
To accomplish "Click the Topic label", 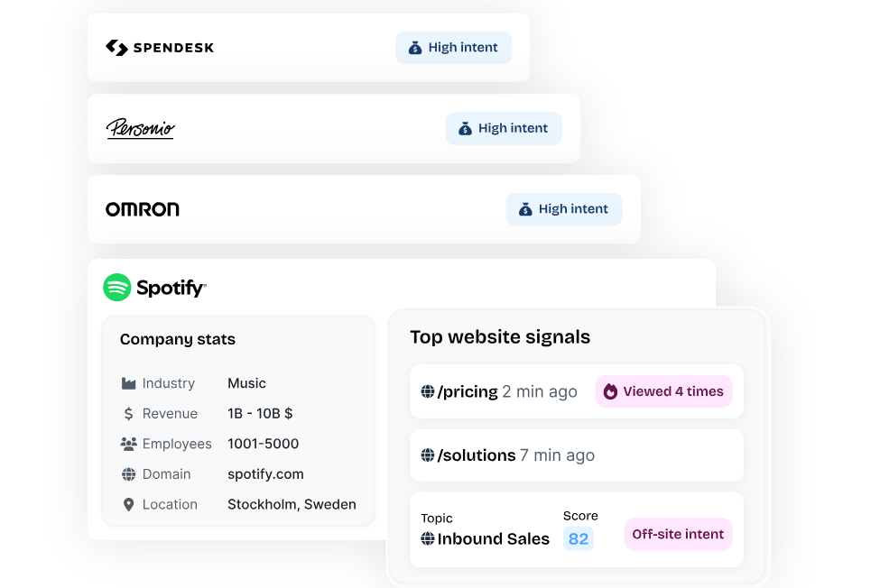I will point(437,519).
